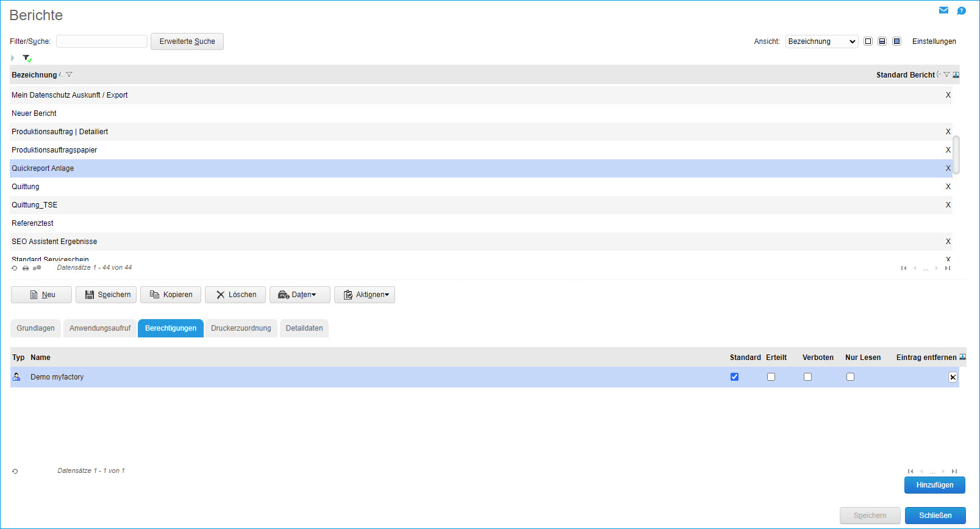Expand the filter panel triangle
The height and width of the screenshot is (529, 980).
[x=12, y=58]
